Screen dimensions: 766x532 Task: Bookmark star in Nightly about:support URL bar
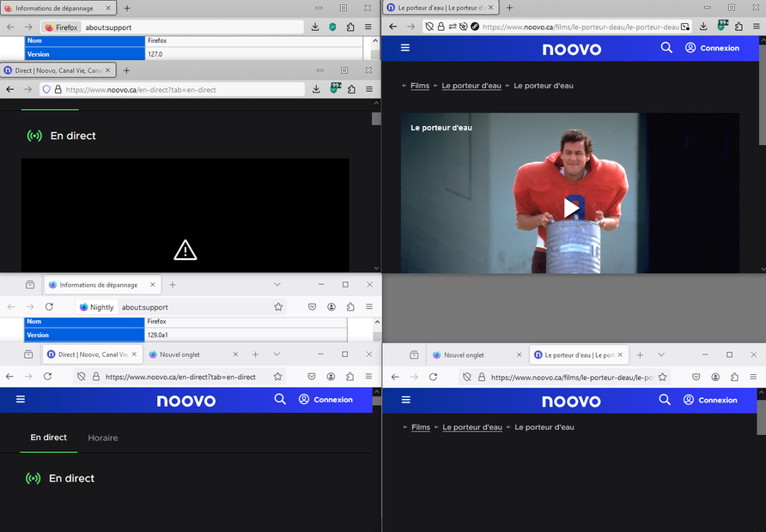(x=278, y=306)
